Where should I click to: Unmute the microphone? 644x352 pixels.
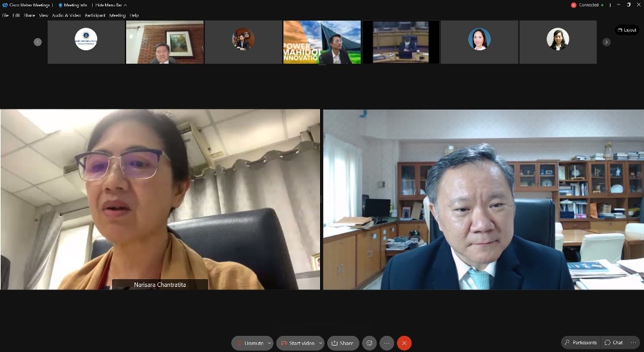click(x=249, y=343)
